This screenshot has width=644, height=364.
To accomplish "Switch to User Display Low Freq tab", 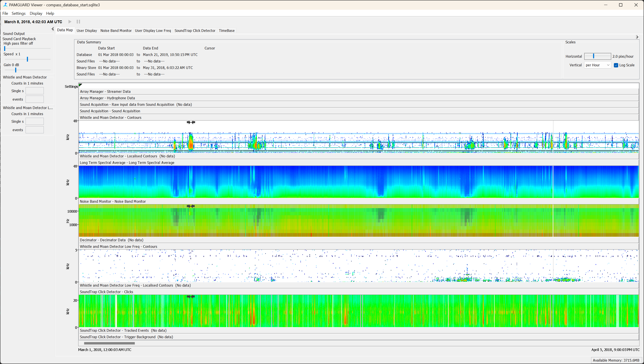I will 153,31.
